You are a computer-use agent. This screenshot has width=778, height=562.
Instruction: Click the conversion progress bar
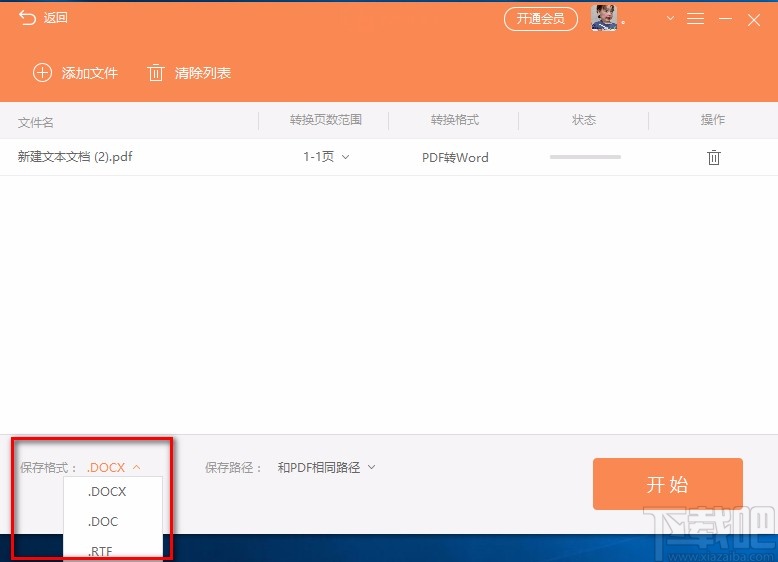585,157
